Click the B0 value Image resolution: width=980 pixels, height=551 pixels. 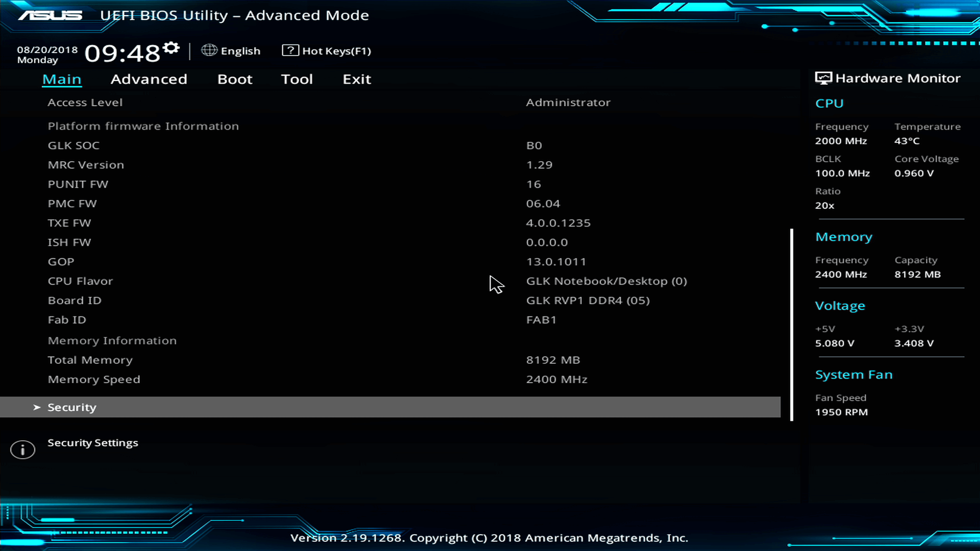[x=534, y=145]
